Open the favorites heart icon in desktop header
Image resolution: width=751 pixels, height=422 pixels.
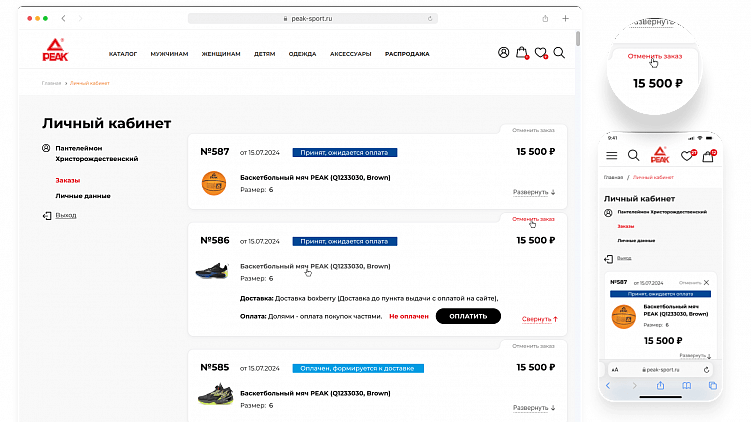click(x=541, y=53)
